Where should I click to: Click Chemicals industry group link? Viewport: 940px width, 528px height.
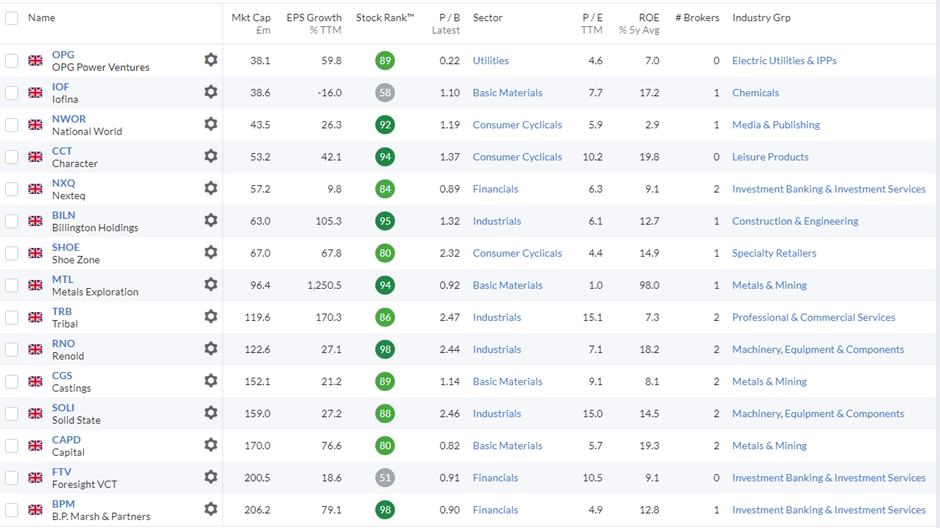[x=755, y=93]
